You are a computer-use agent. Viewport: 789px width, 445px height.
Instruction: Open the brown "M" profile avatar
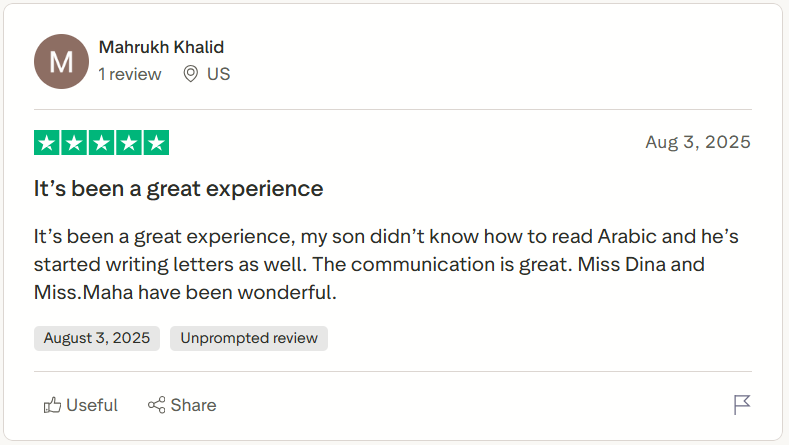click(61, 61)
